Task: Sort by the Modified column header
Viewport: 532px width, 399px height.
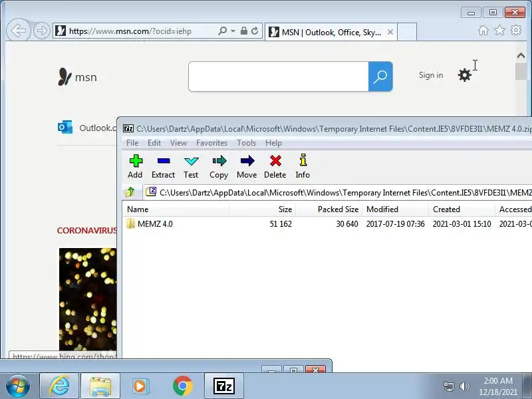Action: 395,209
